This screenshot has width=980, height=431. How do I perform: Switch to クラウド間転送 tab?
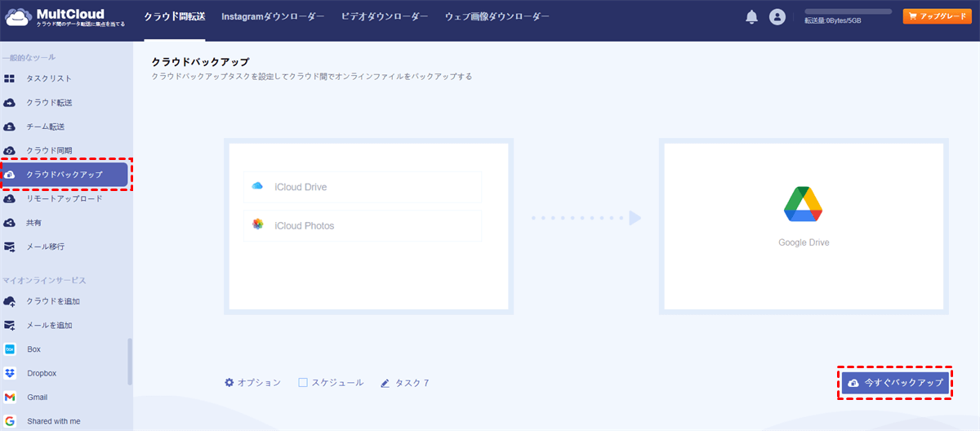pos(174,16)
